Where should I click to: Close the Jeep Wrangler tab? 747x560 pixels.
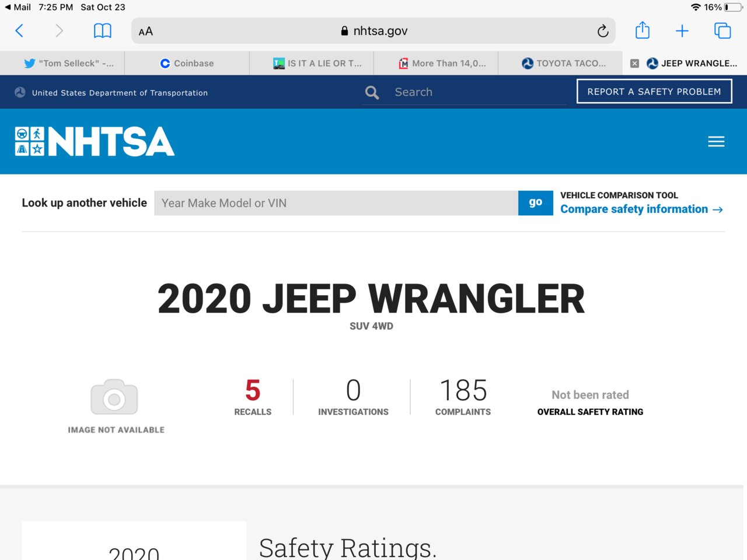[634, 64]
